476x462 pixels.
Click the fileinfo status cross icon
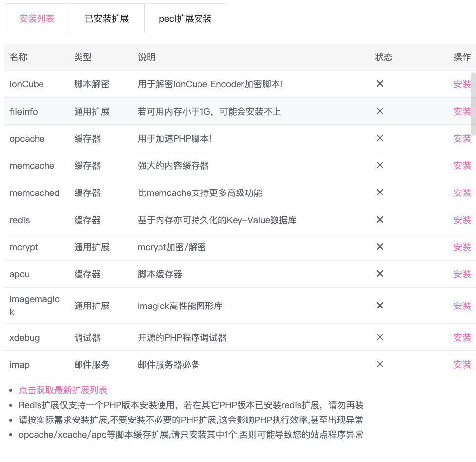click(380, 111)
